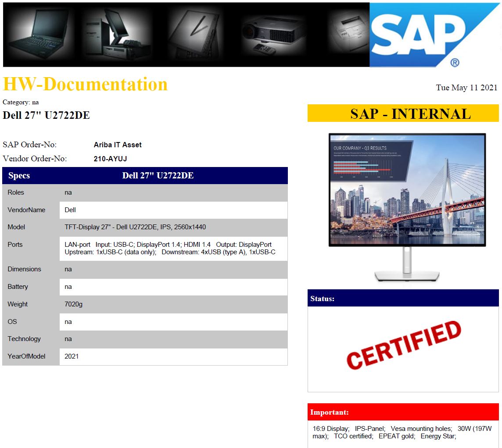Image resolution: width=502 pixels, height=448 pixels.
Task: Click the 'Ariba IT Asset' value
Action: coord(118,145)
